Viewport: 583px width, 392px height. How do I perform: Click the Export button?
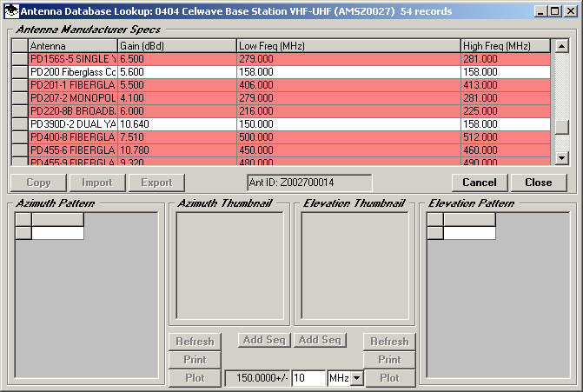pyautogui.click(x=156, y=183)
